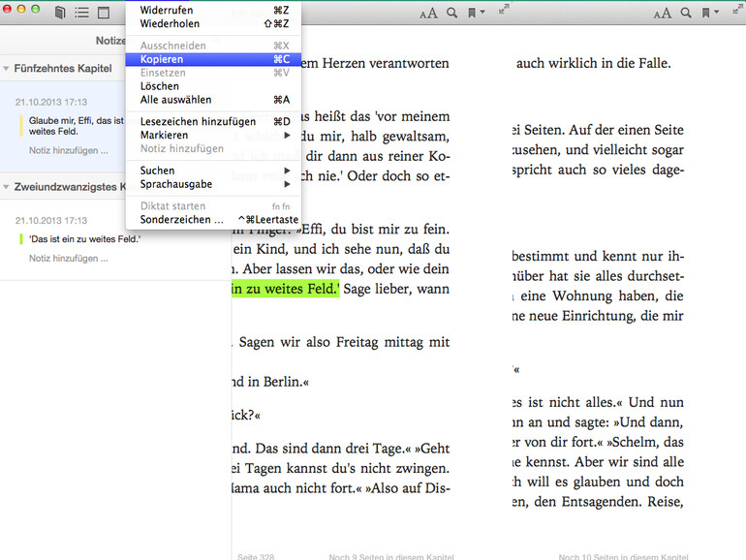
Task: Choose Kopieren from the edit menu
Action: 162,59
